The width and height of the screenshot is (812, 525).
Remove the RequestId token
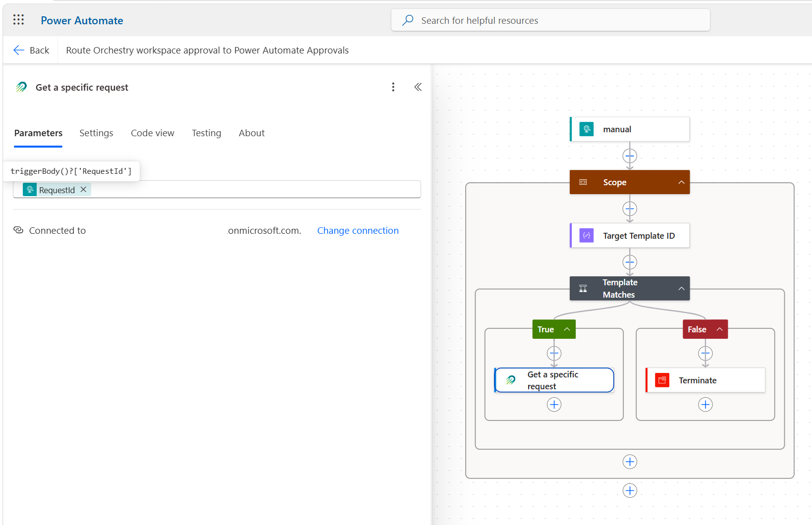83,190
